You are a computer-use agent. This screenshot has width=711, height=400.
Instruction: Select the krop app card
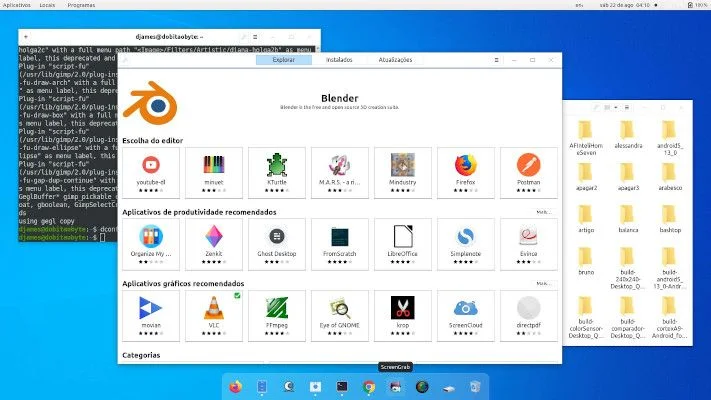point(403,316)
